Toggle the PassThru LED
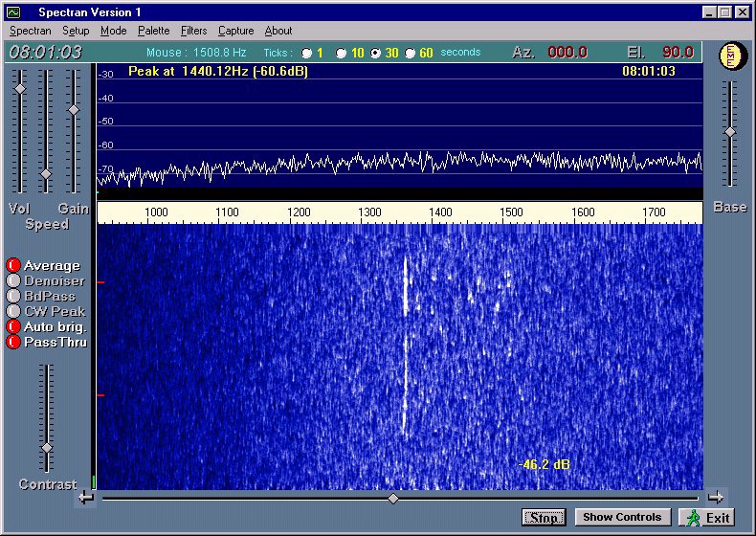This screenshot has height=536, width=756. [x=13, y=342]
